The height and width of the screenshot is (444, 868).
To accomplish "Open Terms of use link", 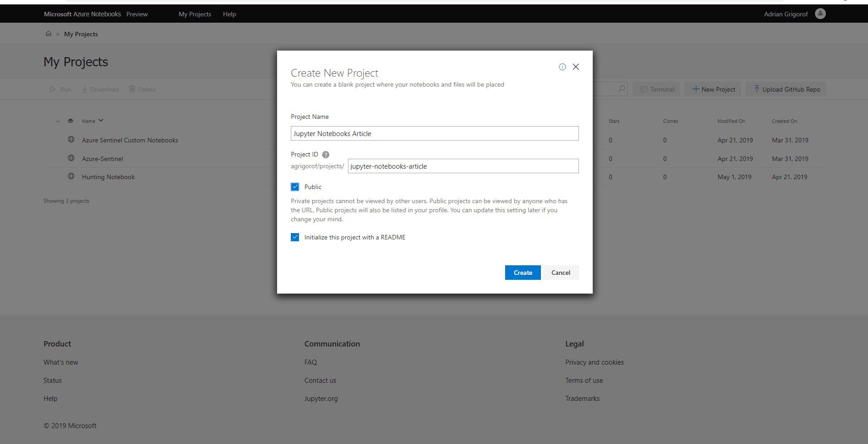I will tap(584, 381).
